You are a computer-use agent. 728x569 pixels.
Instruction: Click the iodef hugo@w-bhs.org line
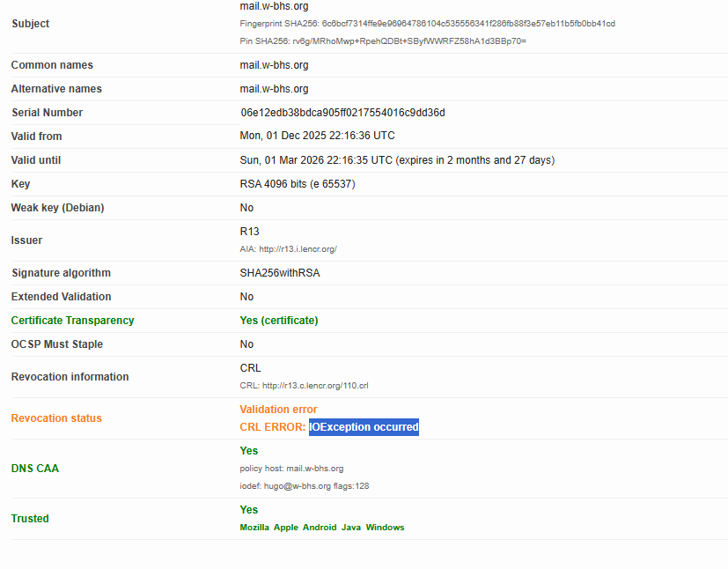pos(311,486)
